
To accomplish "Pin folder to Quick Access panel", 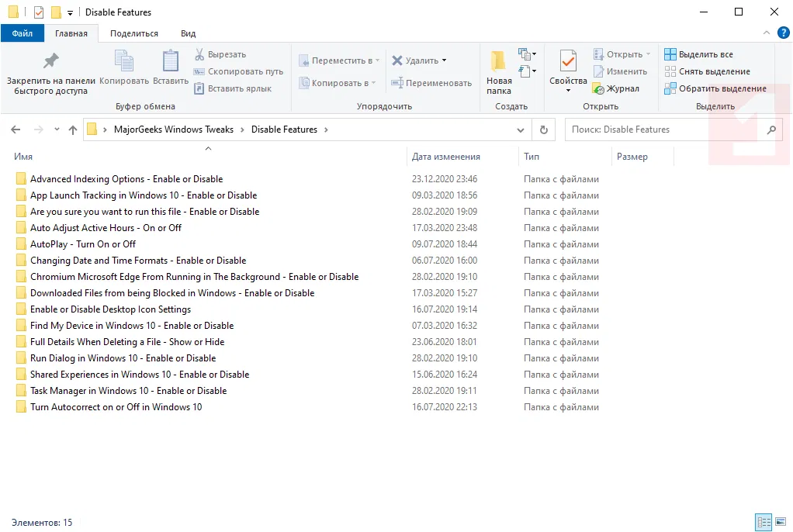I will (50, 74).
